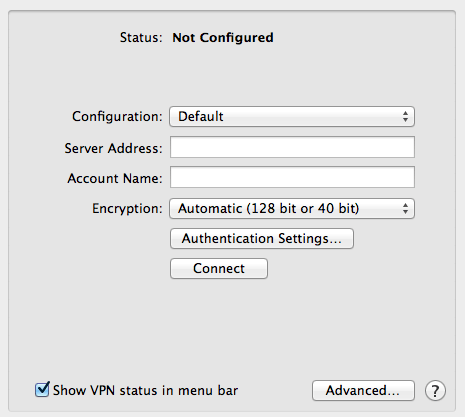Click the 'Configuration:' label

[x=117, y=117]
